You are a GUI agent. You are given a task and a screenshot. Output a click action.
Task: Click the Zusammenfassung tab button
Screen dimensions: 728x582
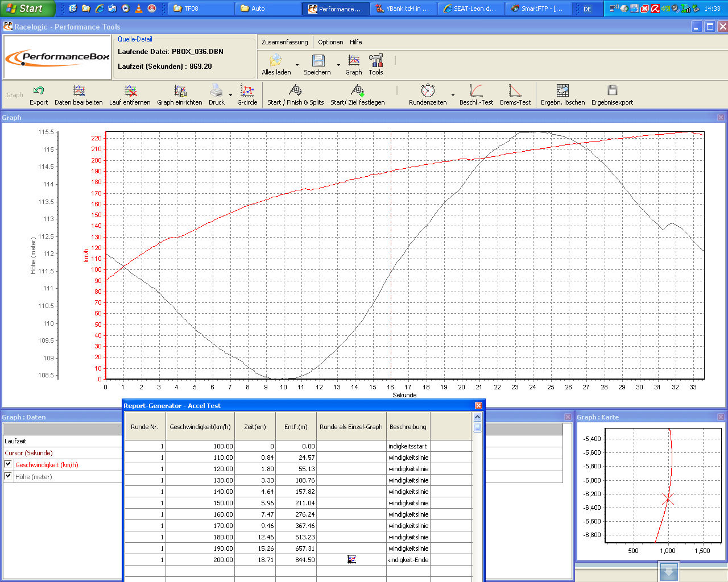tap(284, 42)
